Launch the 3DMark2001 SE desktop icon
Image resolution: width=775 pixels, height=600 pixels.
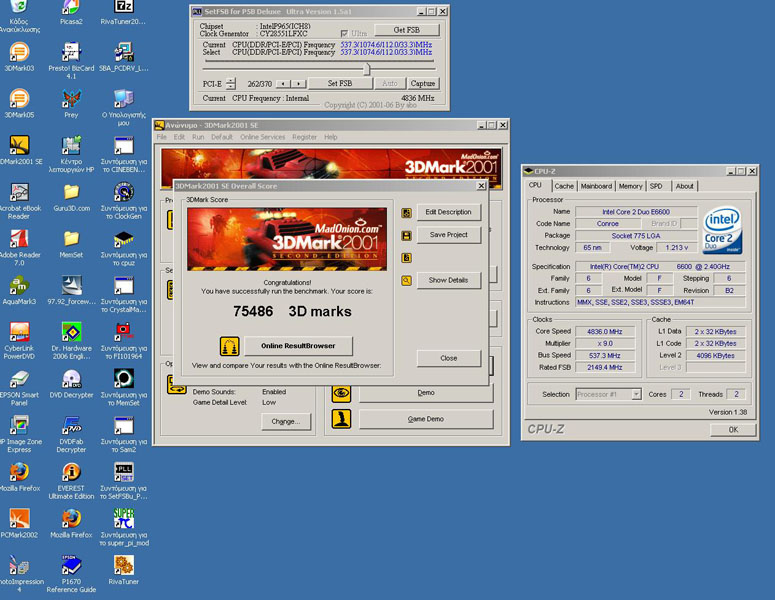(x=19, y=145)
